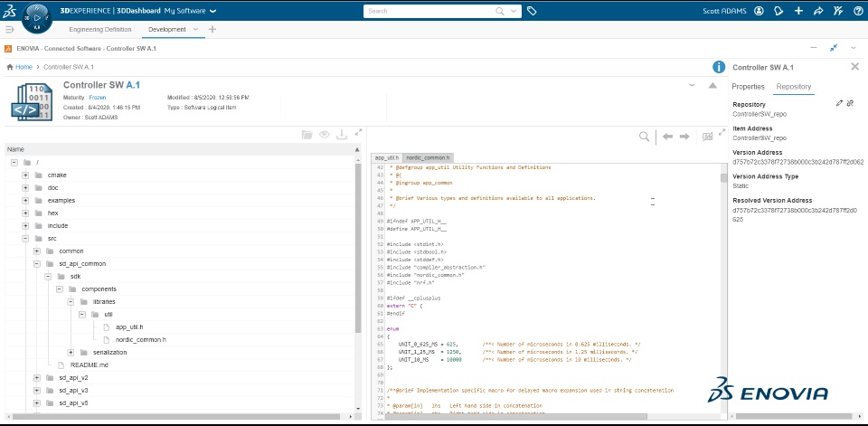Collapse the util folder
Image resolution: width=868 pixels, height=426 pixels.
point(82,314)
